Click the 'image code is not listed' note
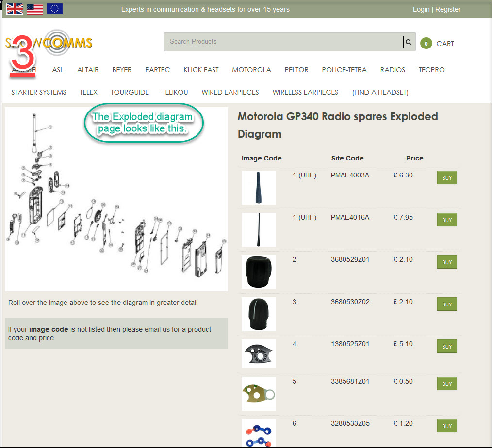Screen dimensions: 492x448 click(116, 334)
